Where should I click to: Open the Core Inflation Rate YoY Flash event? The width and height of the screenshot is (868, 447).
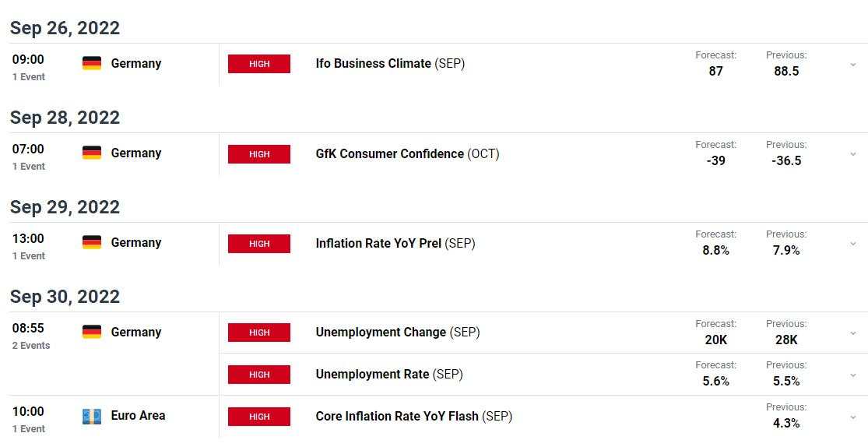(397, 417)
